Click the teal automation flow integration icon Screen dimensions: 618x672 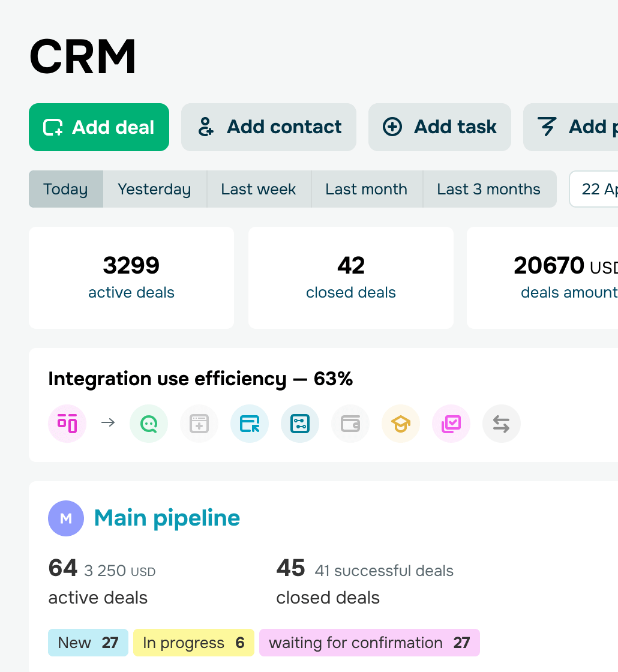[x=300, y=424]
